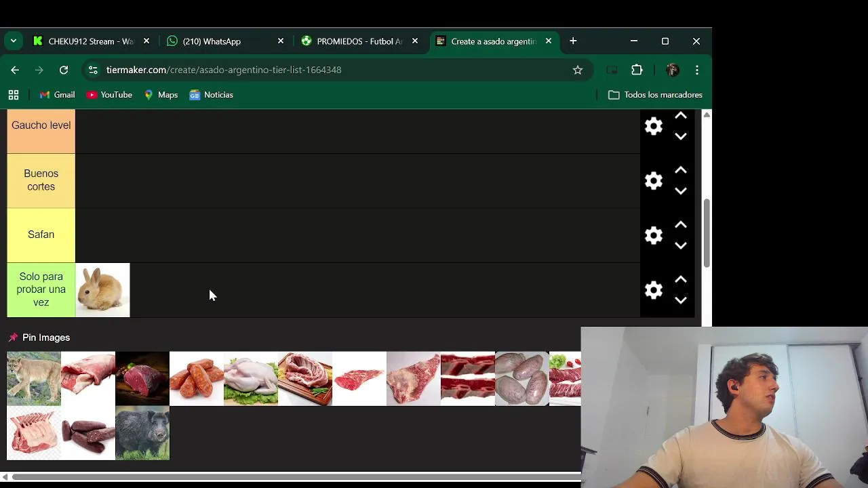The width and height of the screenshot is (868, 488).
Task: Open settings gear for Gaucho level tier
Action: pos(654,126)
